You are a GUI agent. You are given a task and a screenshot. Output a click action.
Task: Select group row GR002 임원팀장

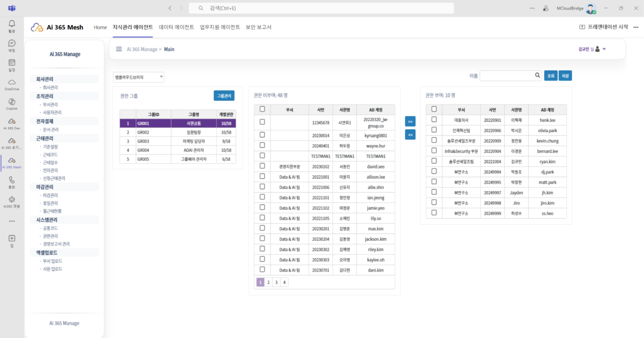coord(178,132)
